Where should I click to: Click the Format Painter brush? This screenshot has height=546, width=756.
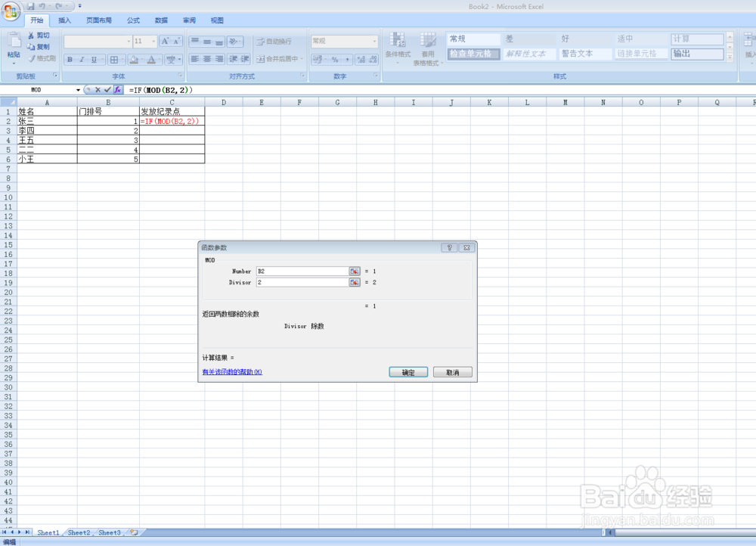42,58
